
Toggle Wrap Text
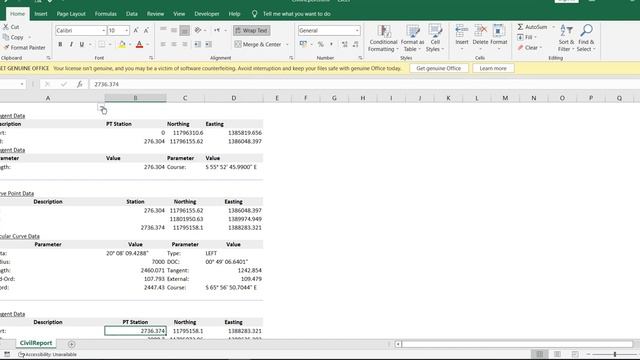click(251, 31)
